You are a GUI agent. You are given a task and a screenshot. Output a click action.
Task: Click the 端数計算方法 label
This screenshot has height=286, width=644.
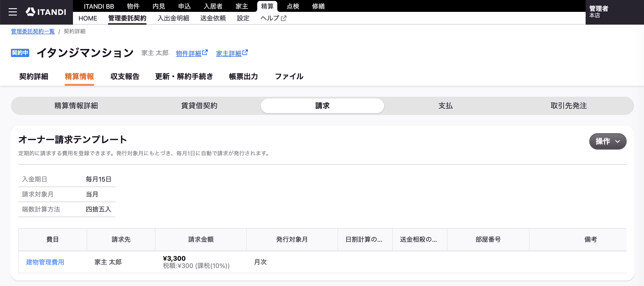(x=41, y=209)
